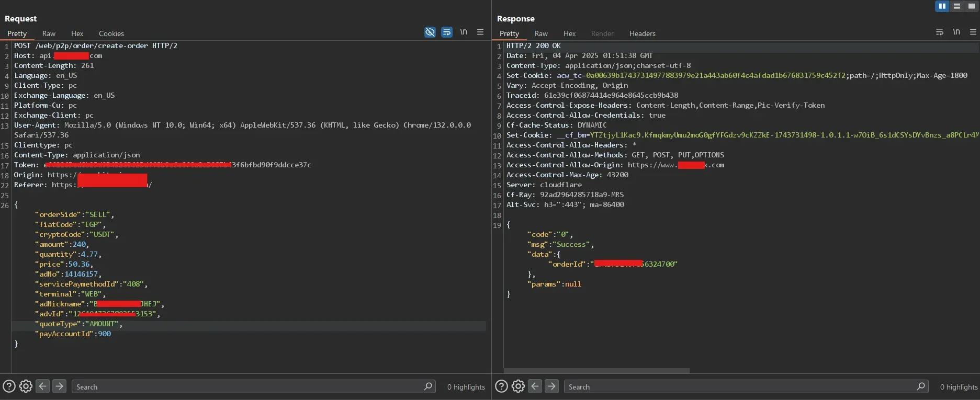Click the "orderId" line in Response

[613, 264]
